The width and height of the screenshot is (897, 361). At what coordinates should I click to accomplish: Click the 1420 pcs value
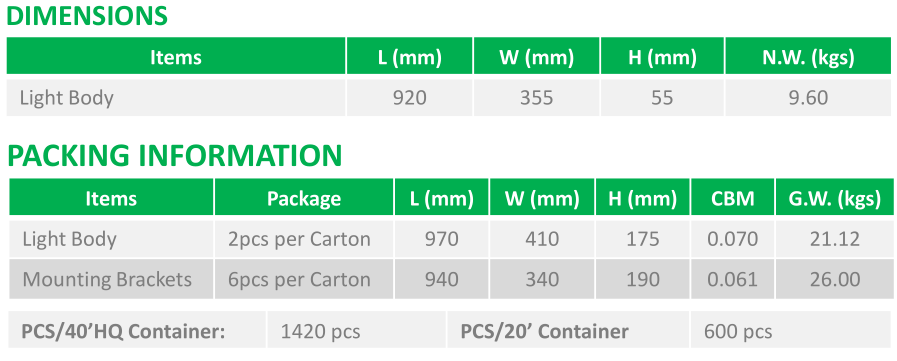pos(320,331)
